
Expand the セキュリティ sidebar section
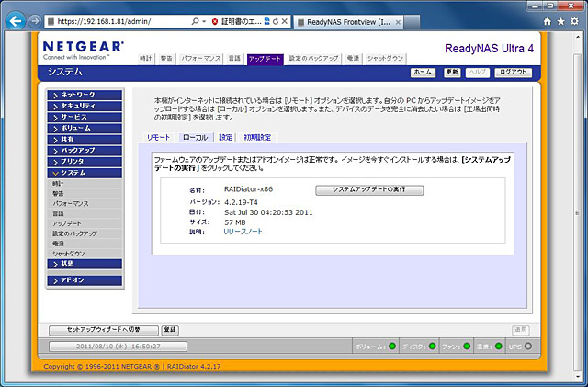(x=86, y=106)
